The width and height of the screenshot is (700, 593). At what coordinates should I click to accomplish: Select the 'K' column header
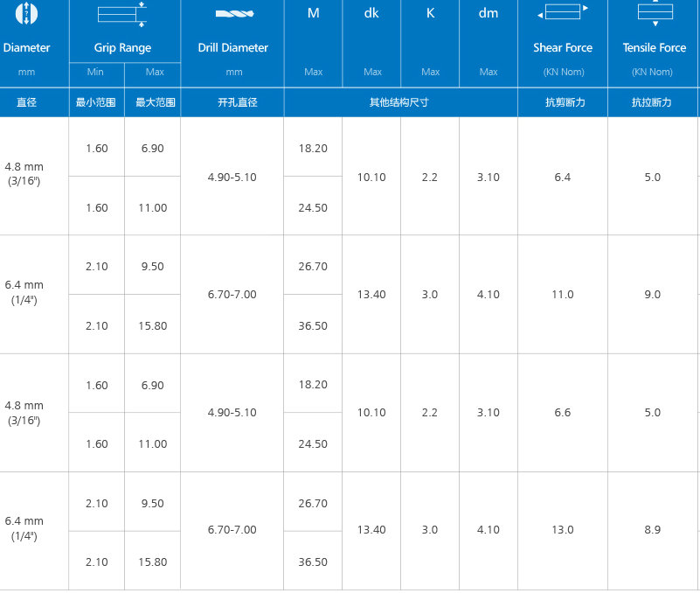pyautogui.click(x=430, y=13)
